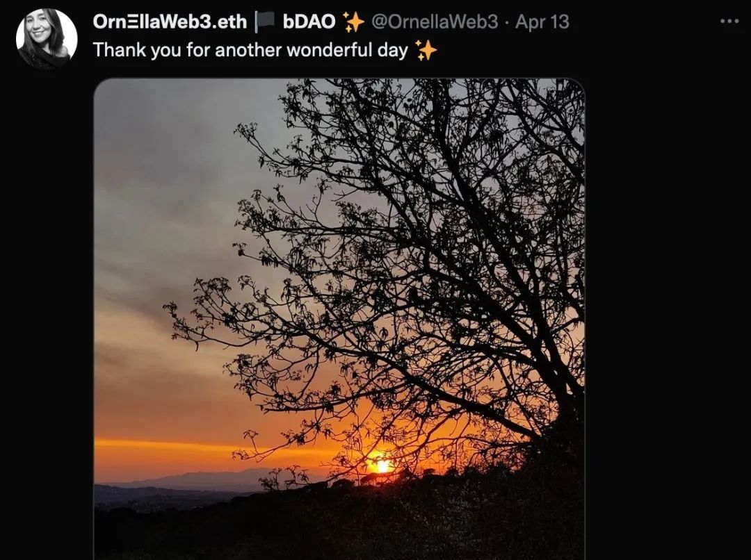Click the profile avatar of OrnellaWeb3
The width and height of the screenshot is (751, 560).
tap(47, 38)
